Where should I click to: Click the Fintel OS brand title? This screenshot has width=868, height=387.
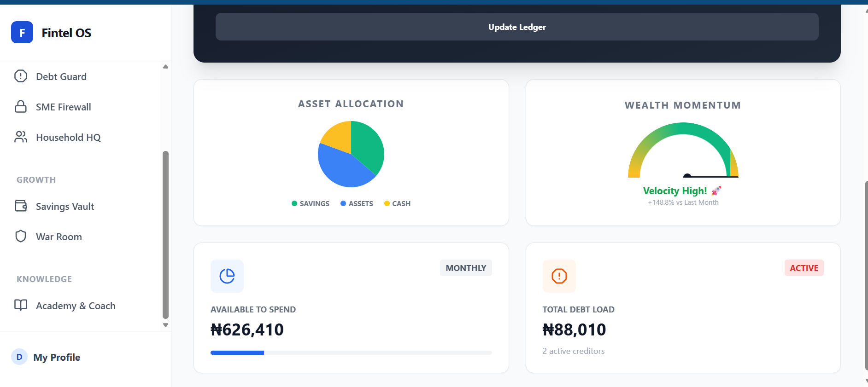[66, 33]
